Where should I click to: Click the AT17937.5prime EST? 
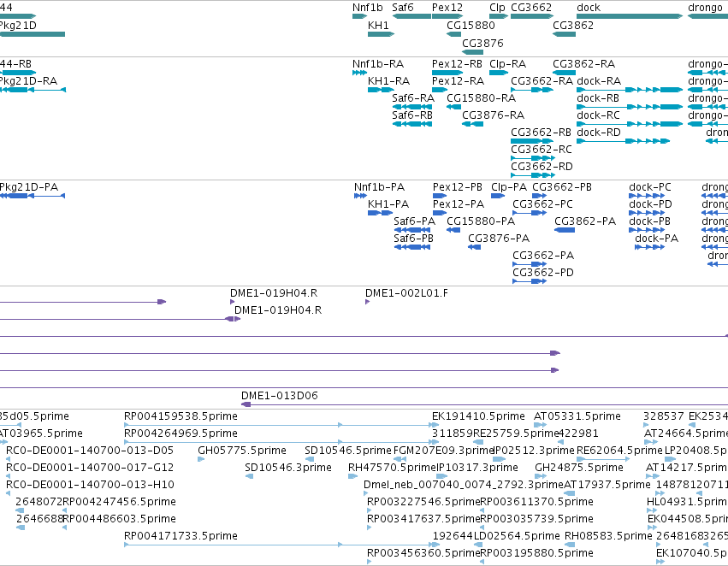pyautogui.click(x=569, y=493)
